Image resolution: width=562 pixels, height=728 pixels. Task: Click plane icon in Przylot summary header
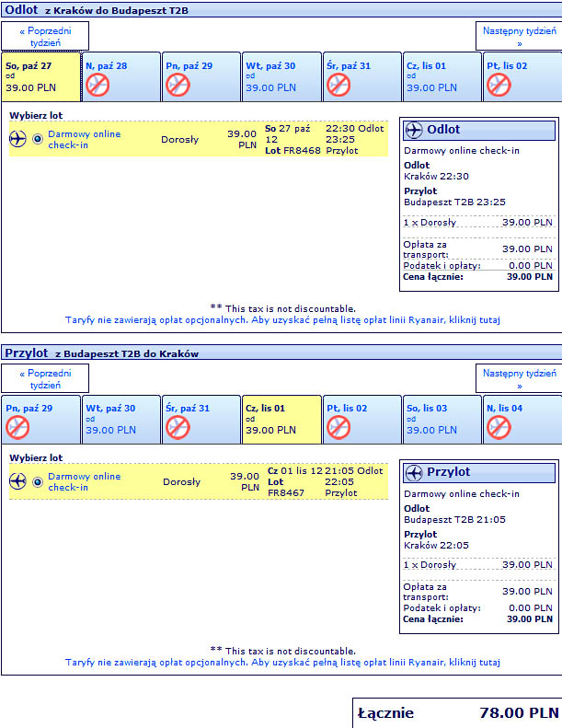[x=414, y=473]
